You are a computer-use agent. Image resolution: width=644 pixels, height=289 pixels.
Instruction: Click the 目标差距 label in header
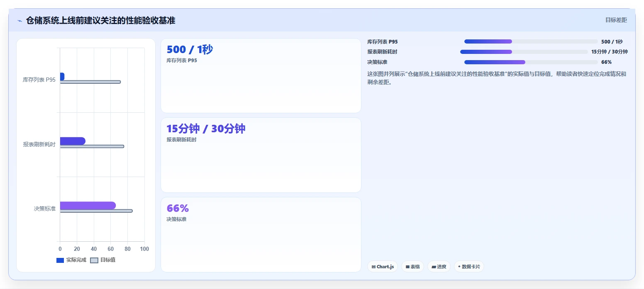pyautogui.click(x=616, y=20)
